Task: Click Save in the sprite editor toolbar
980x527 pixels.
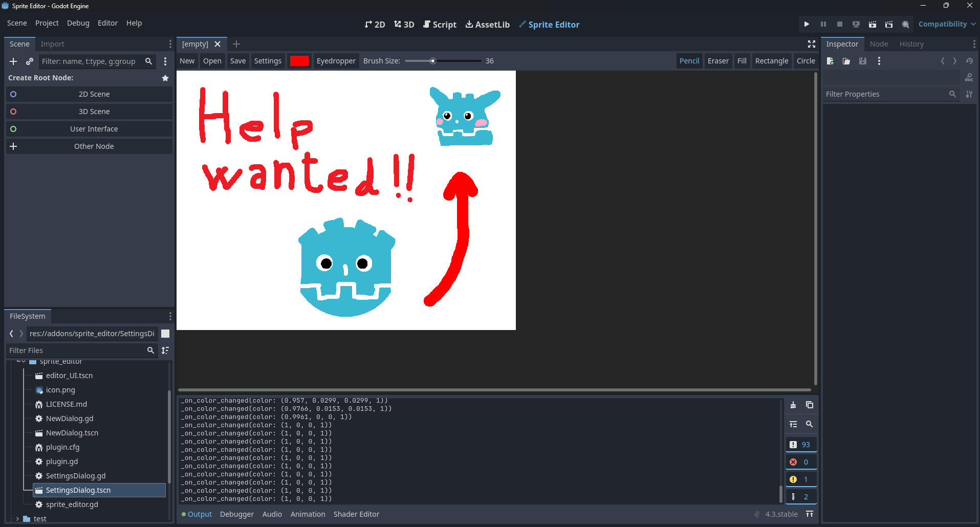Action: tap(238, 61)
